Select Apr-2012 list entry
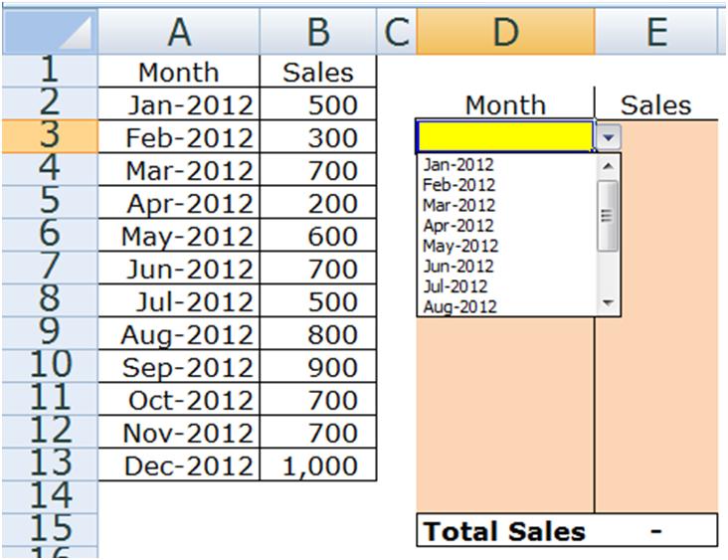This screenshot has height=560, width=728. (x=458, y=226)
